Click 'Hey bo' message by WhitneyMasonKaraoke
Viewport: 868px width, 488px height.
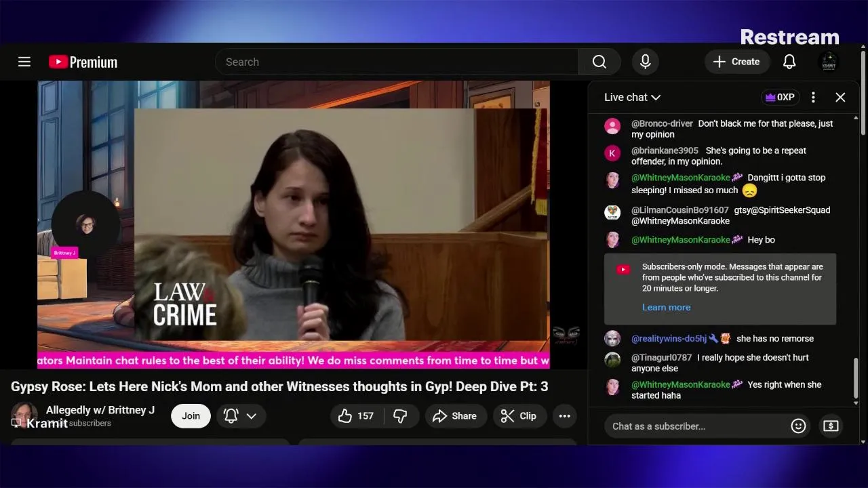pyautogui.click(x=761, y=240)
